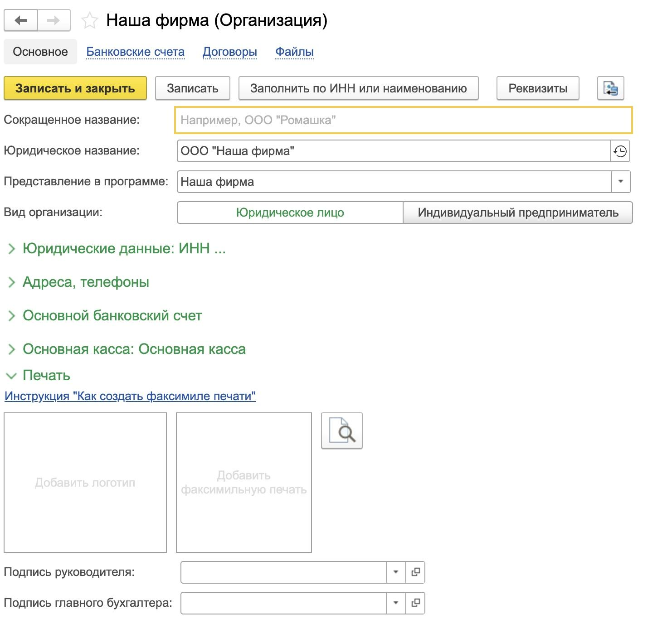
Task: Switch to Банковские счета tab
Action: click(135, 52)
